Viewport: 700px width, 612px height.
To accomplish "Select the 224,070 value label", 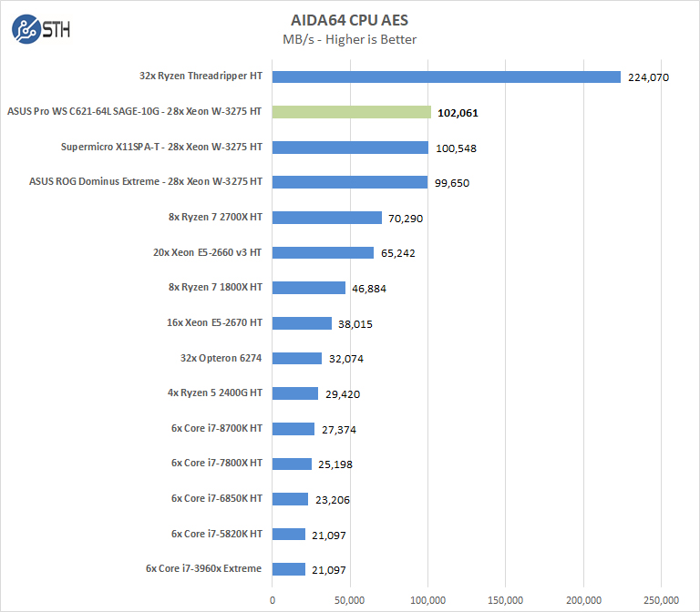I will tap(648, 77).
